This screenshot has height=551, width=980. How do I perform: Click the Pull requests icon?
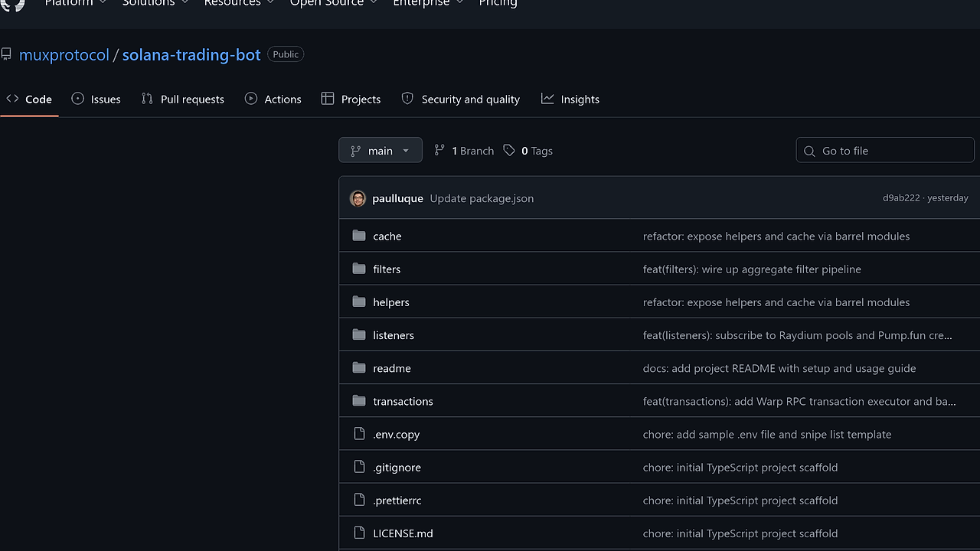[x=147, y=99]
